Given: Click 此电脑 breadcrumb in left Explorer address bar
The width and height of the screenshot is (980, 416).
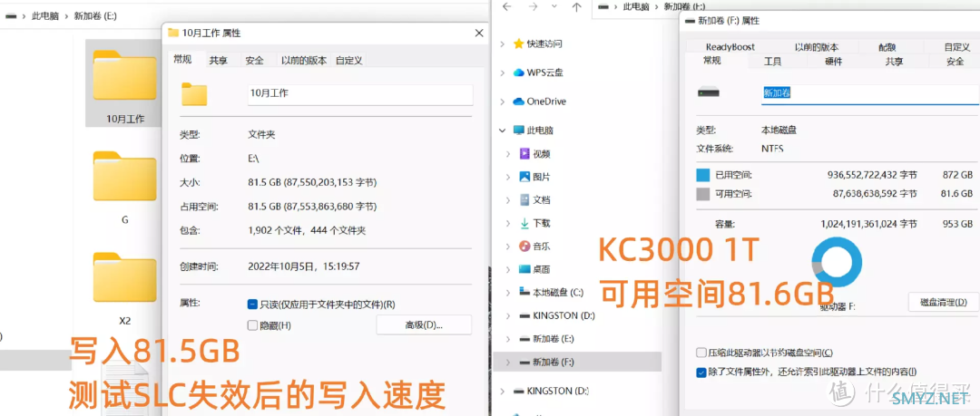Looking at the screenshot, I should [x=45, y=16].
